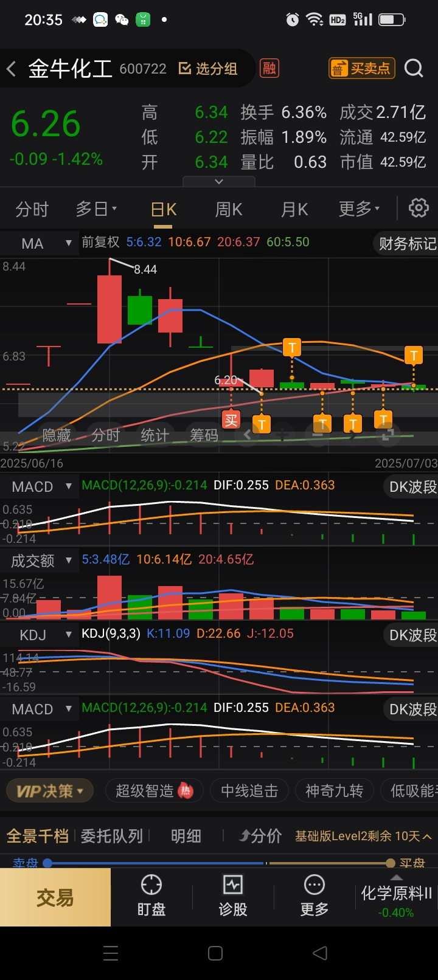
Task: Tap the current price 6.26
Action: [x=46, y=124]
